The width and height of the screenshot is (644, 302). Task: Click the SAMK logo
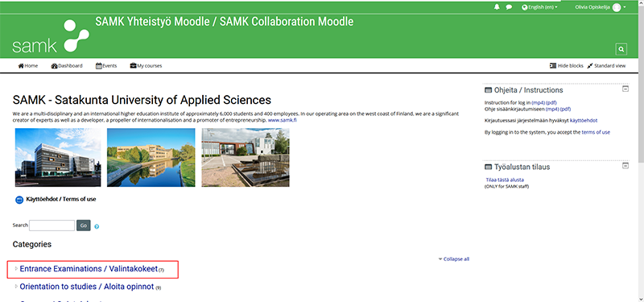(x=51, y=36)
